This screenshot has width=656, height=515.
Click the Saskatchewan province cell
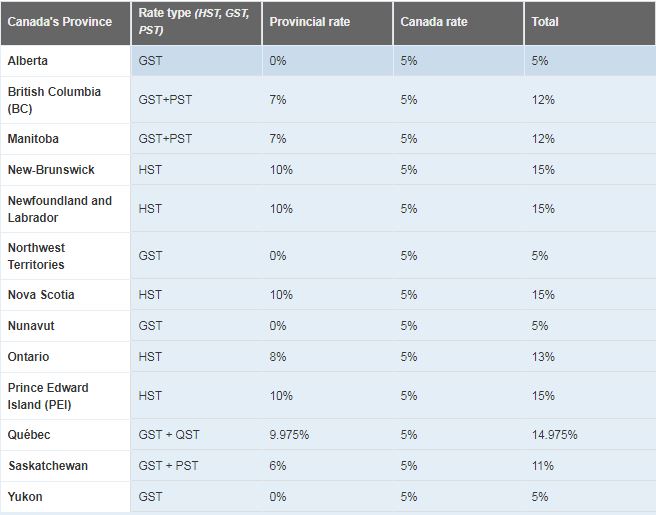tap(47, 466)
